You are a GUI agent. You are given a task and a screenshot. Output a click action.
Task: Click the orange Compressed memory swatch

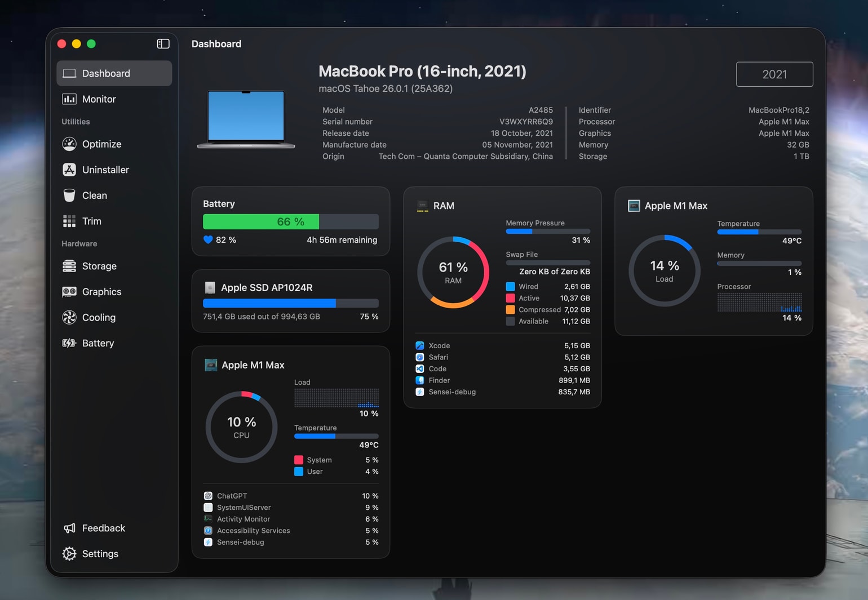[x=510, y=310]
